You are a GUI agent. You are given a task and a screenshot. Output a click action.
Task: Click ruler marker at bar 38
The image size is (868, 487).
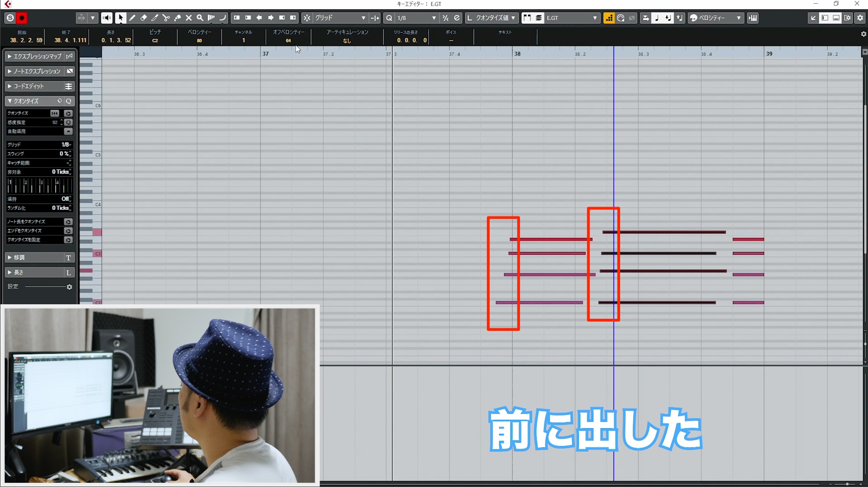(x=517, y=54)
